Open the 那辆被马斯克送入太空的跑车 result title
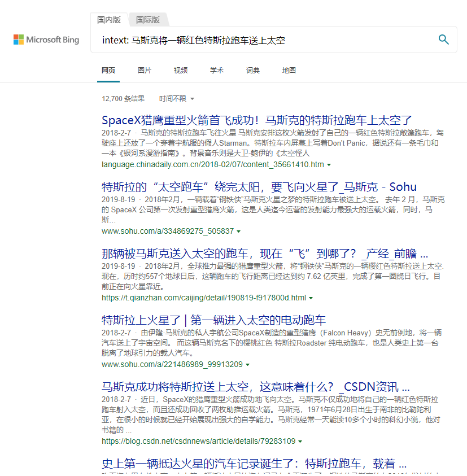 tap(265, 254)
